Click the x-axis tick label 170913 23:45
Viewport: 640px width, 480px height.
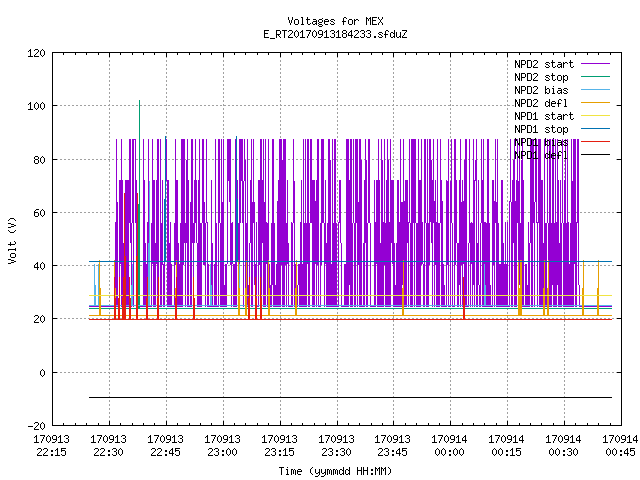click(393, 446)
